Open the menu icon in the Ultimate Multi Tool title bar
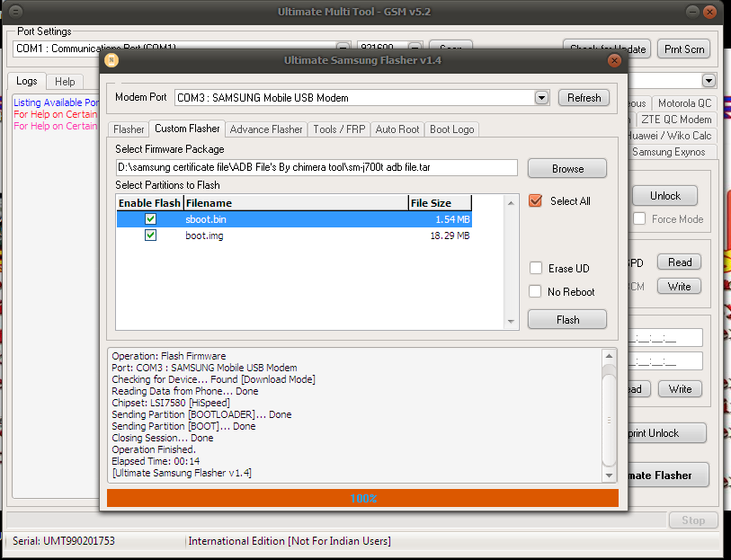This screenshot has height=560, width=731. coord(15,12)
